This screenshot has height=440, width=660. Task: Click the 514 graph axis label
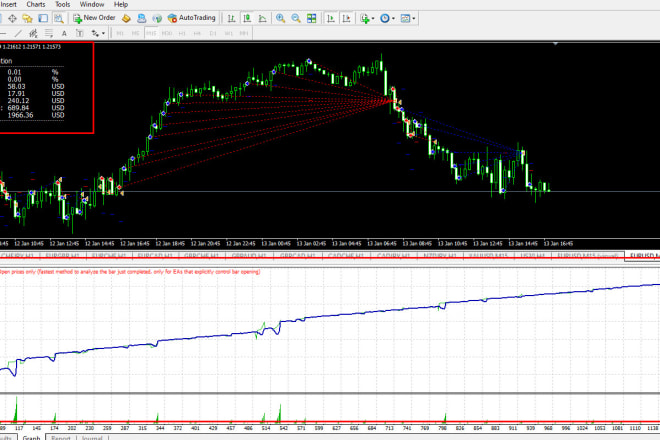coord(265,428)
